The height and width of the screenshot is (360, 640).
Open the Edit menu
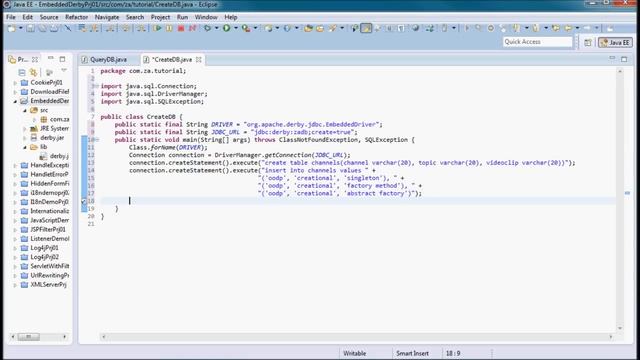click(x=27, y=17)
